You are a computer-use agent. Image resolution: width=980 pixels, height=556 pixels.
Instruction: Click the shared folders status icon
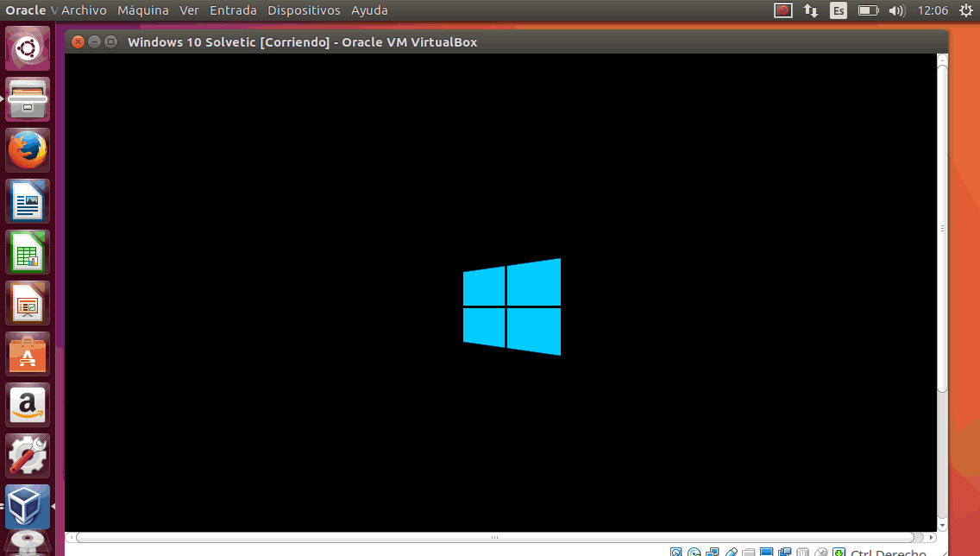pyautogui.click(x=748, y=553)
